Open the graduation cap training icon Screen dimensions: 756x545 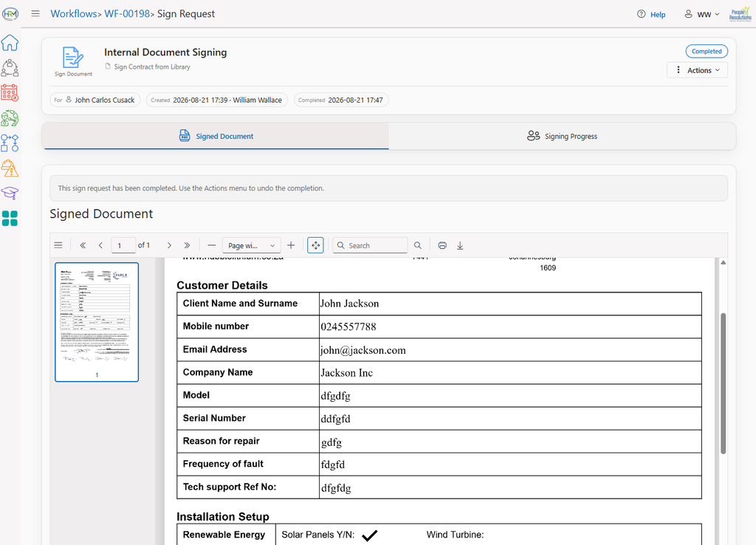[x=10, y=193]
